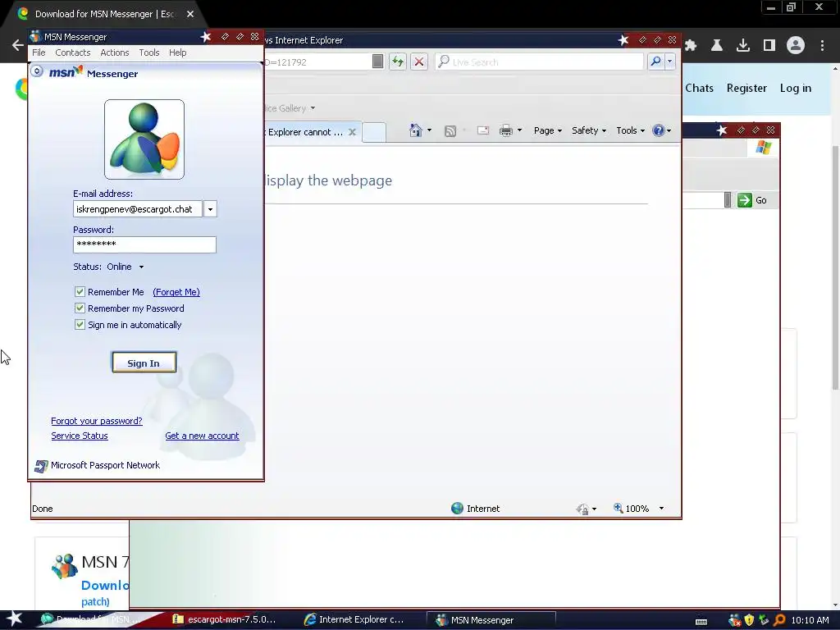Expand the Print dropdown arrow in IE
The width and height of the screenshot is (840, 630).
(519, 130)
